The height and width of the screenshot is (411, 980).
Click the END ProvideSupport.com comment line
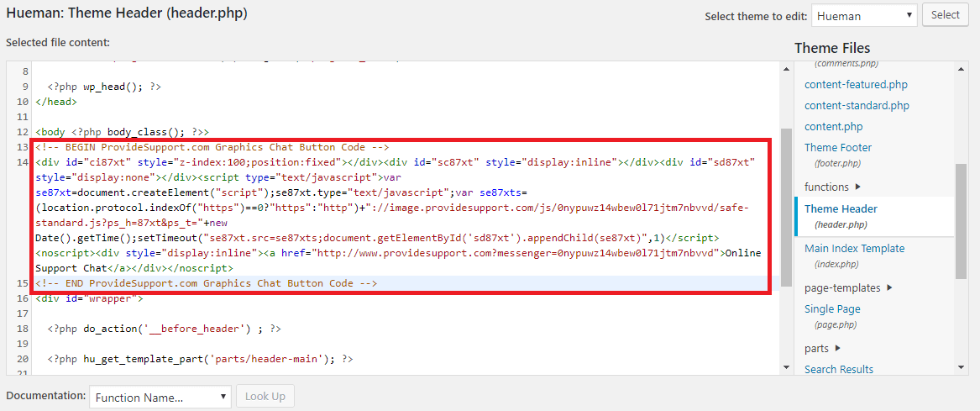[x=207, y=283]
